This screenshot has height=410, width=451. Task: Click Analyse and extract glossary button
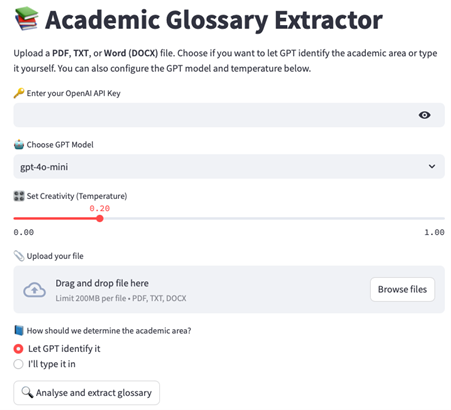tap(87, 393)
